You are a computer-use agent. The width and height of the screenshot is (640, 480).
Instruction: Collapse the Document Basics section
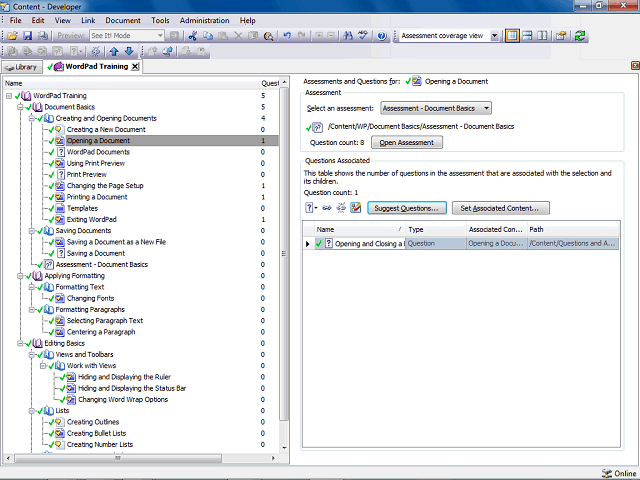[x=20, y=107]
